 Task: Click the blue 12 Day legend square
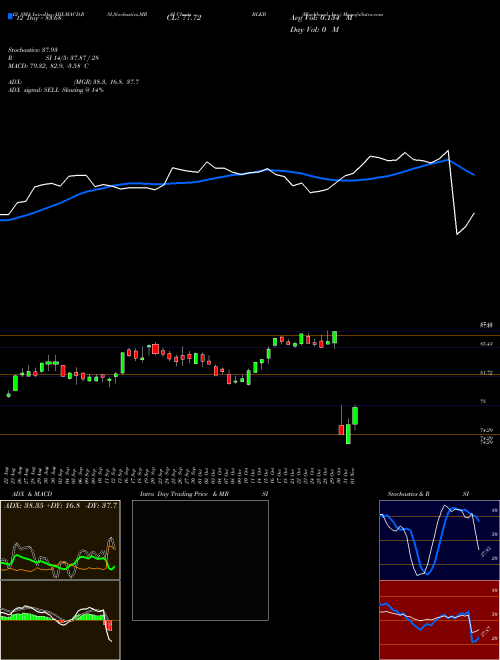pyautogui.click(x=10, y=16)
